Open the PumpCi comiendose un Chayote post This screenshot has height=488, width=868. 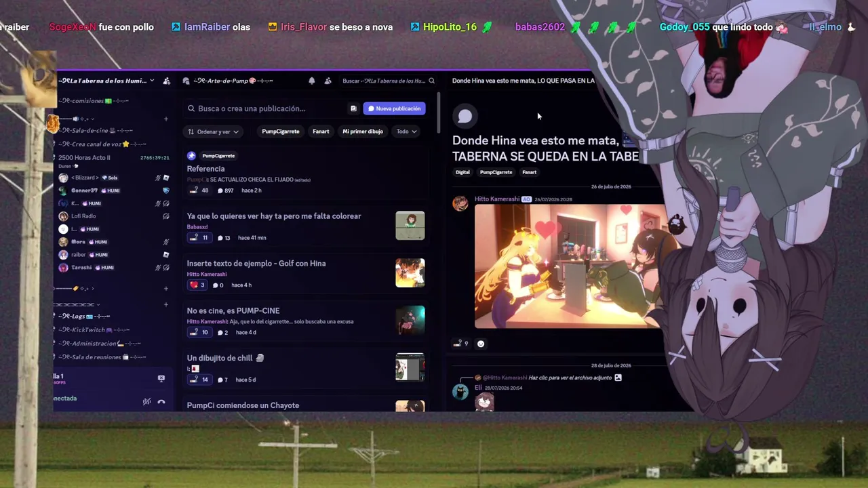coord(243,405)
